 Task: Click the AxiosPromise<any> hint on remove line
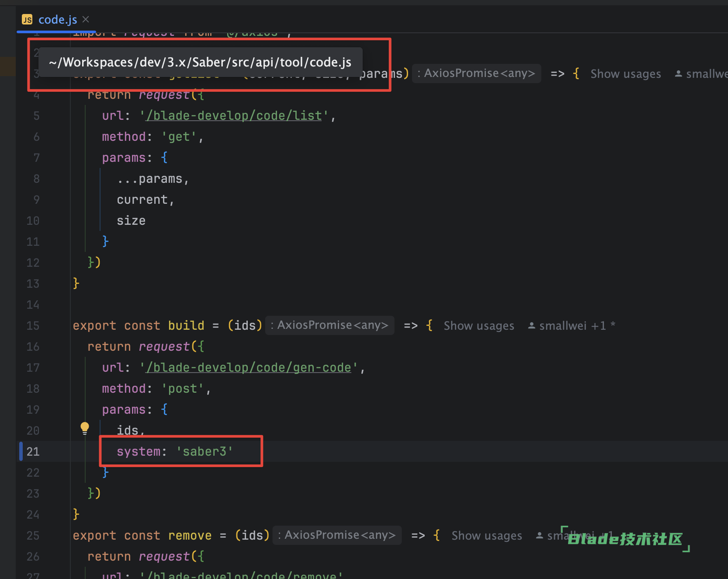(x=337, y=535)
